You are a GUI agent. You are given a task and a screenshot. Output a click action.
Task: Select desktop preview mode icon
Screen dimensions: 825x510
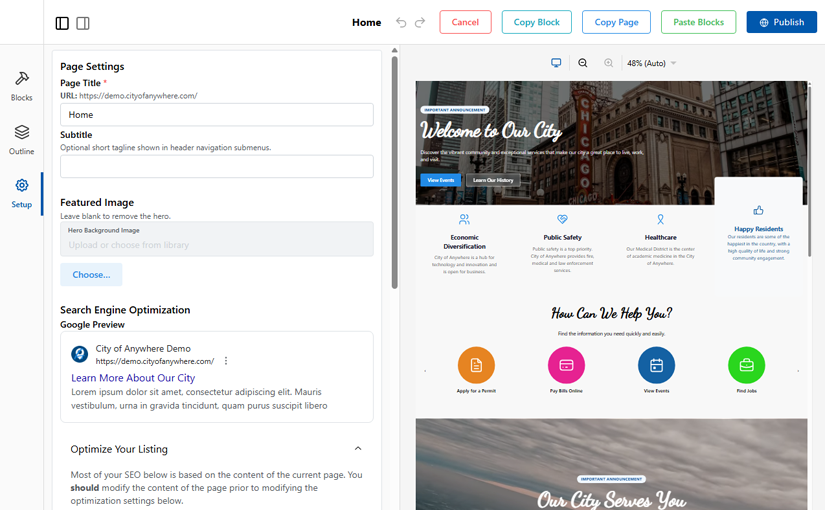point(556,63)
